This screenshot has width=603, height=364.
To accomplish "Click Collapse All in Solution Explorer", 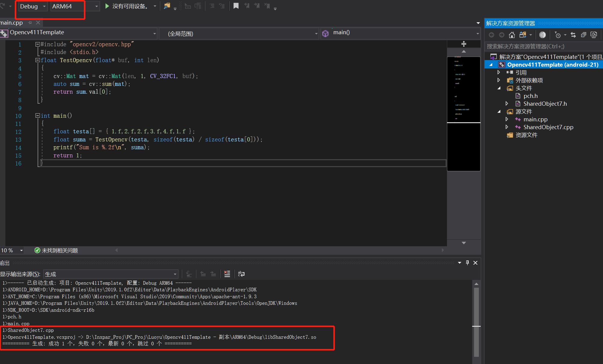I will (583, 35).
